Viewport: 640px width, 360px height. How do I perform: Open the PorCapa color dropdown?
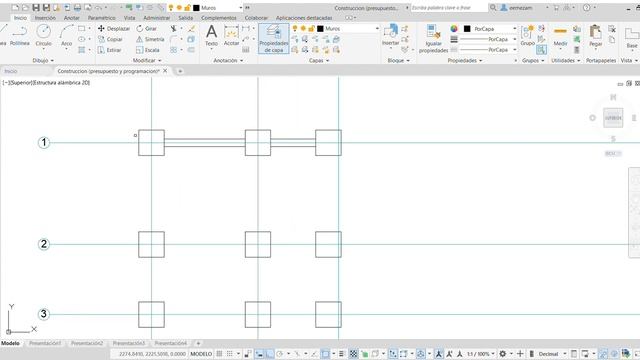[514, 29]
